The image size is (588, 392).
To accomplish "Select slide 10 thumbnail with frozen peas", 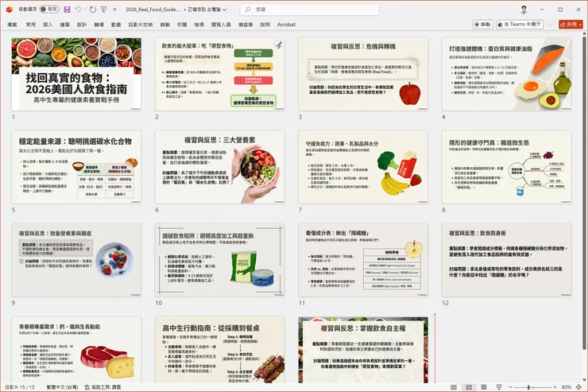I will 220,260.
